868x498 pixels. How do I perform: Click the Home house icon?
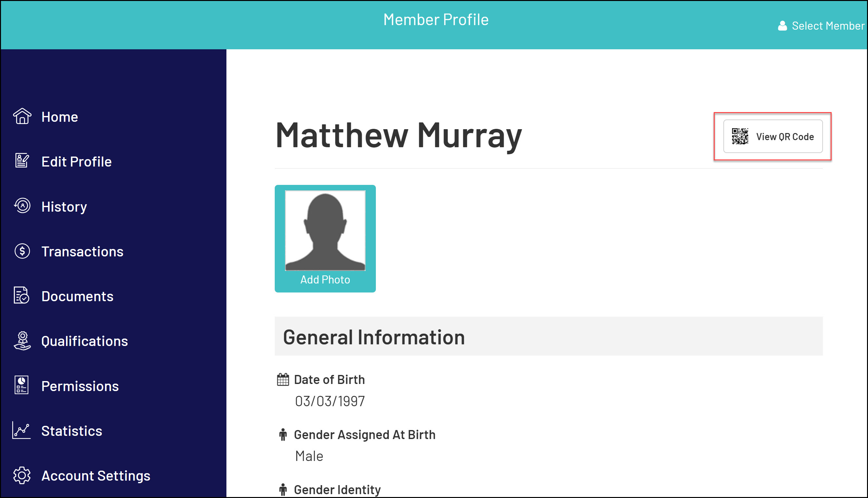[x=22, y=116]
